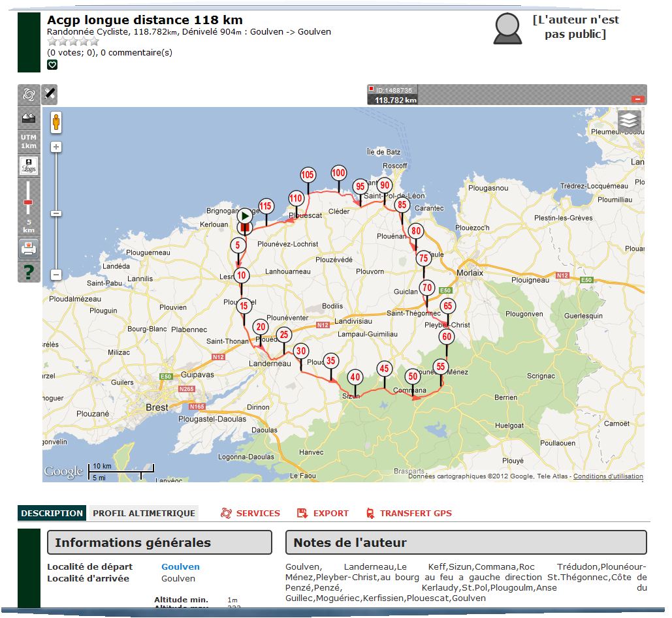This screenshot has height=618, width=672.
Task: Click the kilometer 115 marker
Action: click(266, 206)
